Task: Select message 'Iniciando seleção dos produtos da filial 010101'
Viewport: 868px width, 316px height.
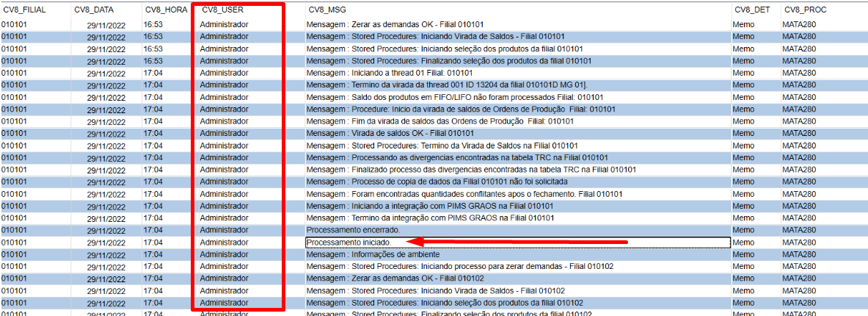Action: (x=445, y=49)
